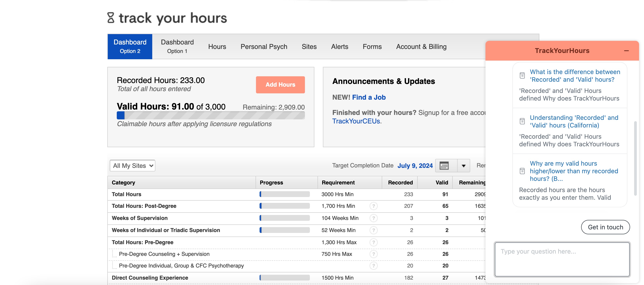Click document icon beside 'difference between Recorded and Valid' article
Viewport: 644px width, 285px height.
pyautogui.click(x=522, y=75)
